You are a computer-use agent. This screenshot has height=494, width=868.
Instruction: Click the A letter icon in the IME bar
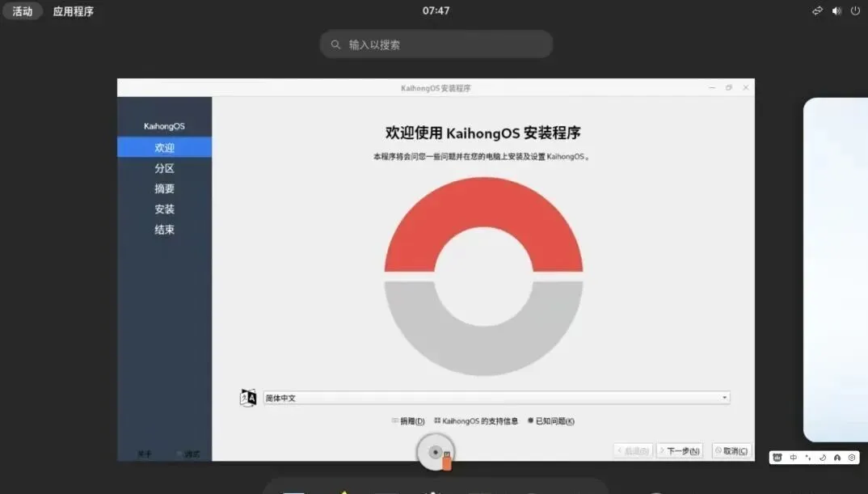(x=837, y=458)
